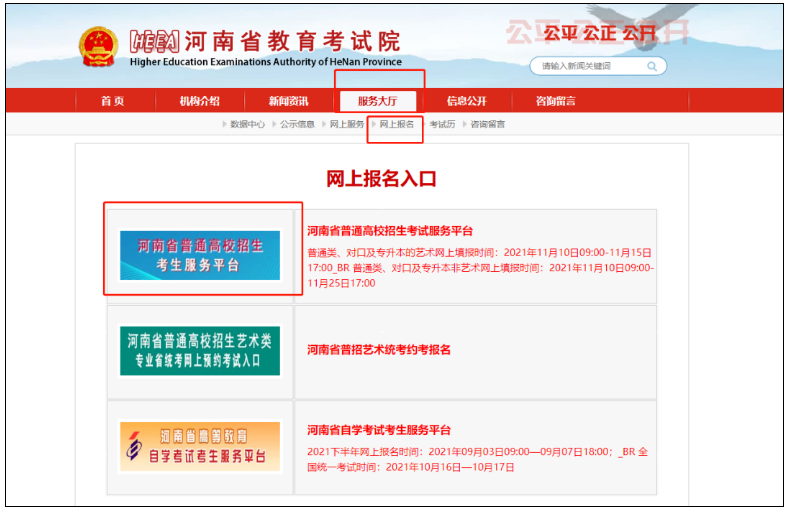Viewport: 789px width, 511px height.
Task: Open the blue 河南省普通高校招生考生服务平台 banner
Action: 200,255
